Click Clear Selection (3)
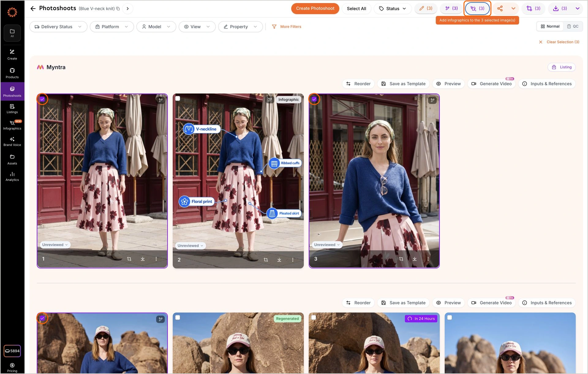This screenshot has height=374, width=588. (559, 42)
